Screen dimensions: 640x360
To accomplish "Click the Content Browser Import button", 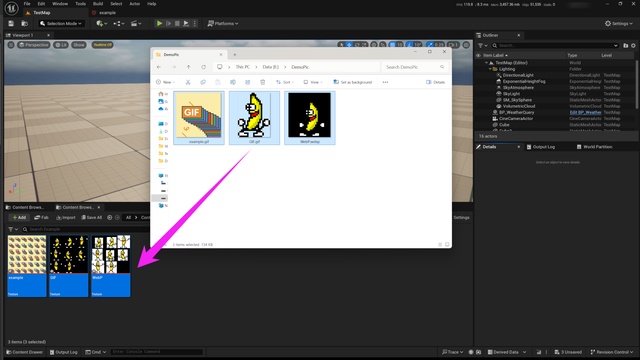I will point(66,218).
